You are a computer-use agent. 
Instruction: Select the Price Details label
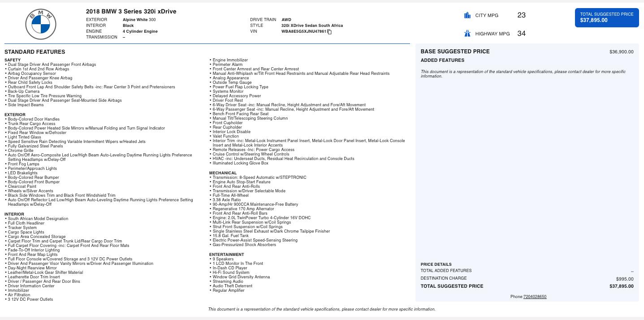click(x=436, y=264)
